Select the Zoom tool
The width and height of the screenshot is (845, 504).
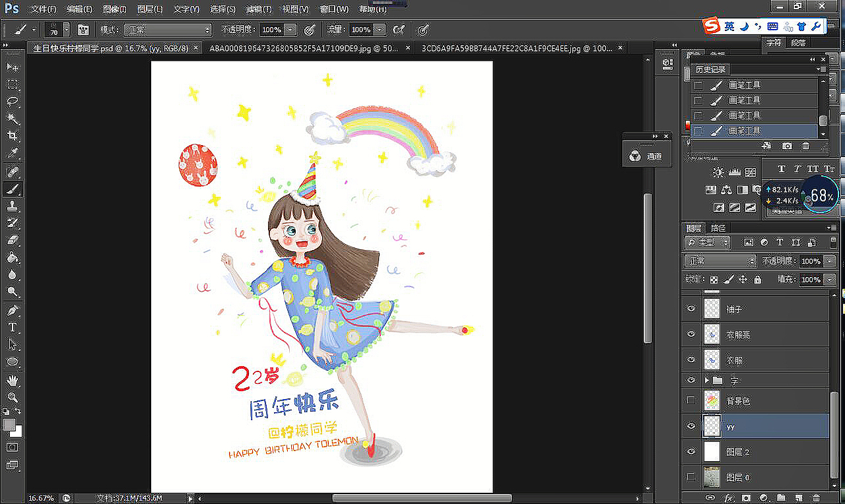tap(13, 397)
